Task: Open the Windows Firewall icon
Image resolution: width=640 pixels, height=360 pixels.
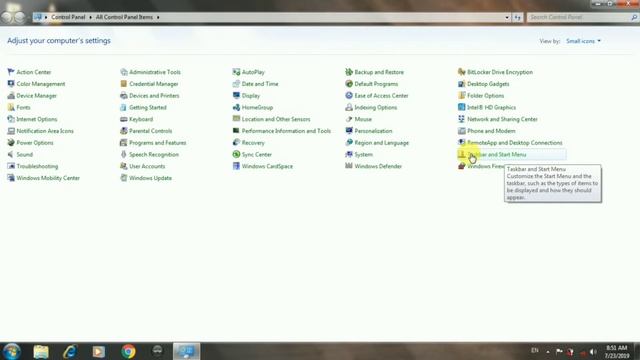Action: pos(462,166)
